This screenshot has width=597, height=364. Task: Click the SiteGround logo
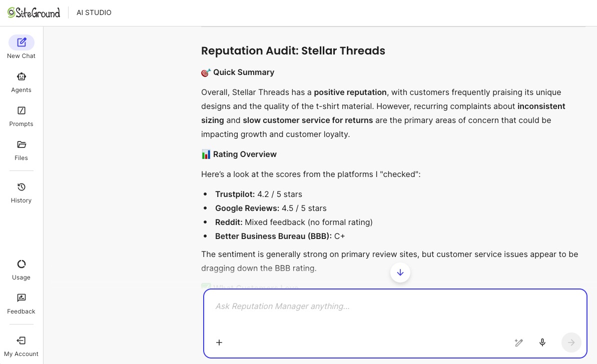tap(33, 12)
